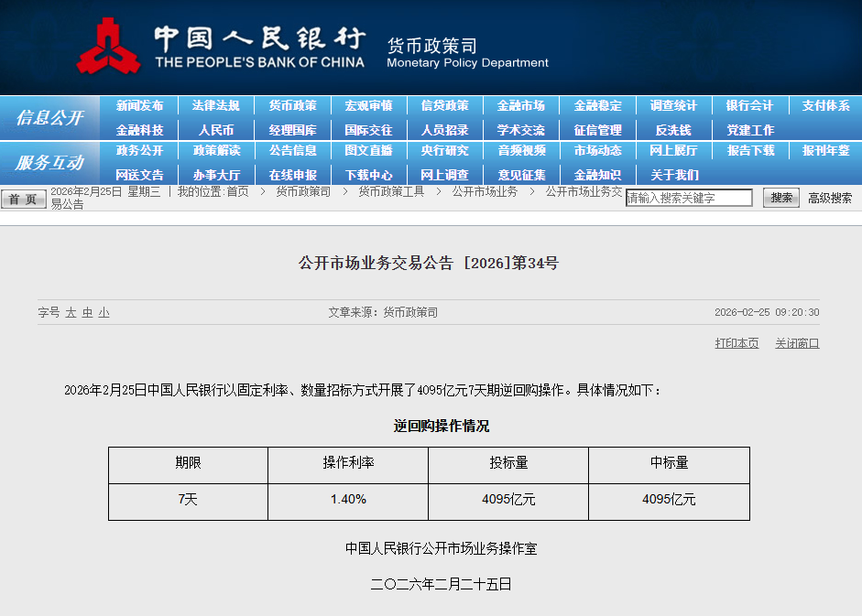Go to 公告信息 in service menu
The height and width of the screenshot is (616, 862).
tap(292, 151)
